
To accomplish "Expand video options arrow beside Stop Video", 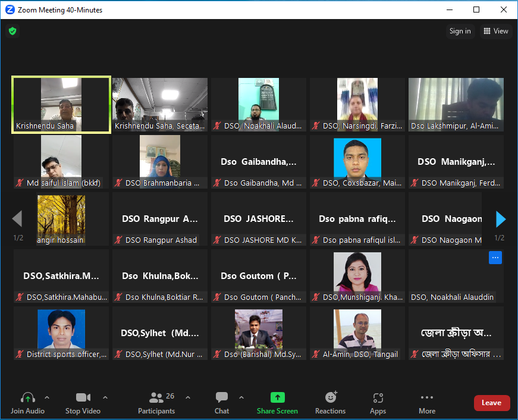I will point(105,397).
